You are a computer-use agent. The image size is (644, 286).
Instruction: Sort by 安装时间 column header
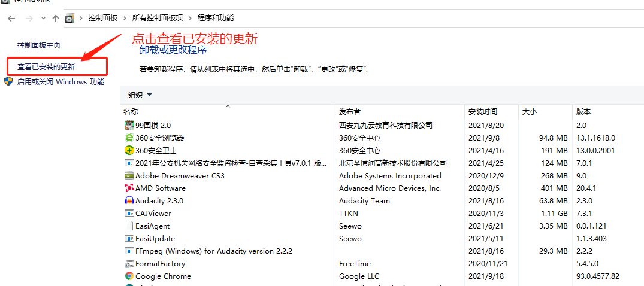tap(483, 112)
